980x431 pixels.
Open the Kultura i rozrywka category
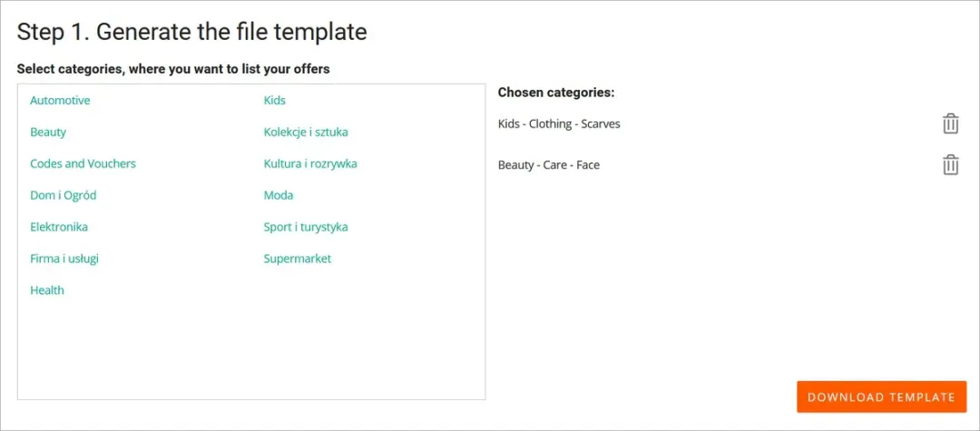310,164
